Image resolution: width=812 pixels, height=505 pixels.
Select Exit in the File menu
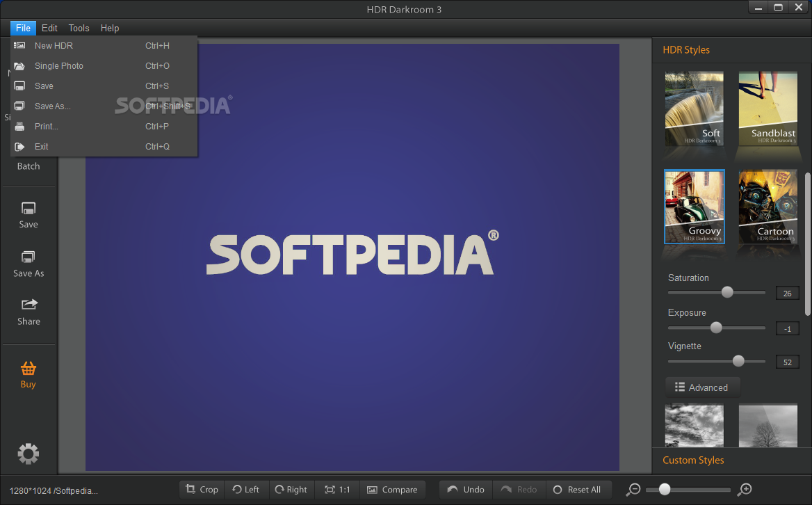(104, 147)
